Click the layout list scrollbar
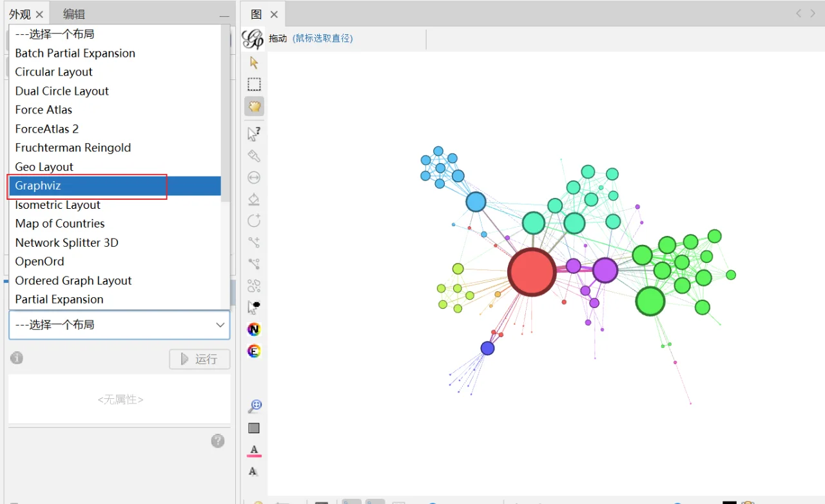 [226, 113]
